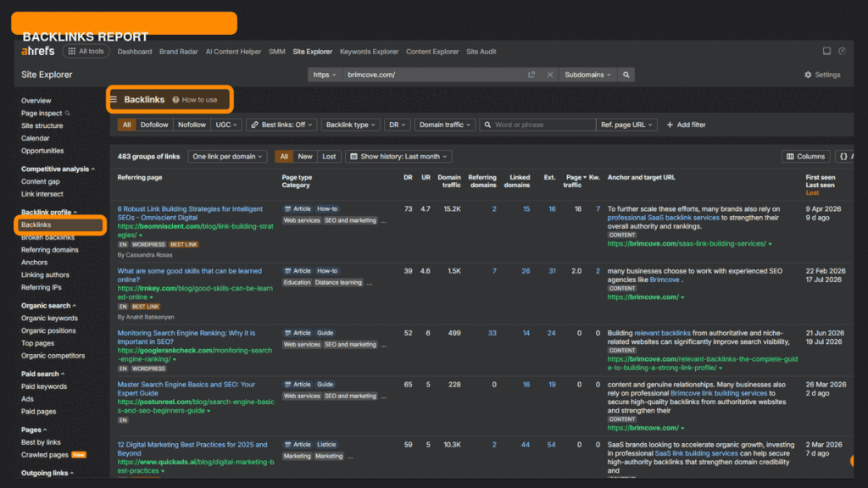This screenshot has height=488, width=868.
Task: Open the Subdomains mode dropdown
Action: [587, 75]
